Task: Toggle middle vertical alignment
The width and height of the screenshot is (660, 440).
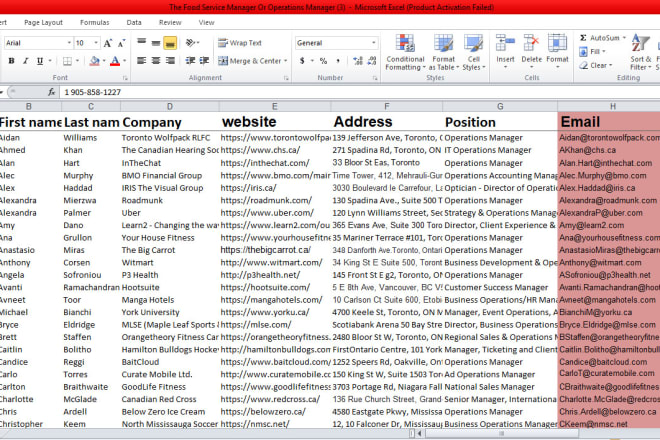Action: click(x=156, y=43)
